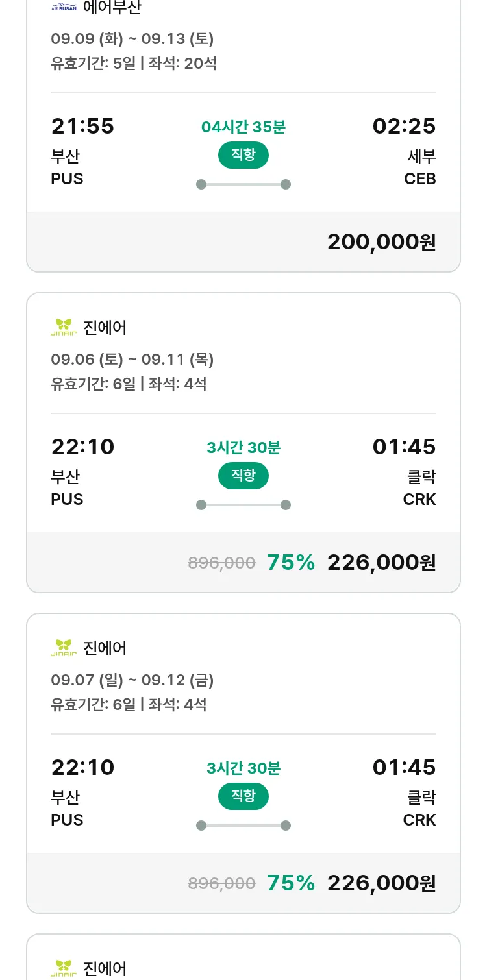This screenshot has width=487, height=980.
Task: Tap the Jin Air logo on the 09.06 flight
Action: (64, 327)
